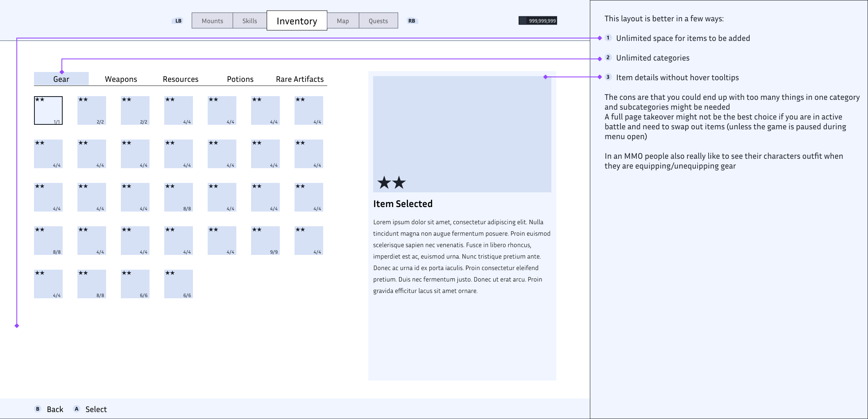Click the B button icon beside Back
This screenshot has height=419, width=868.
pos(38,409)
